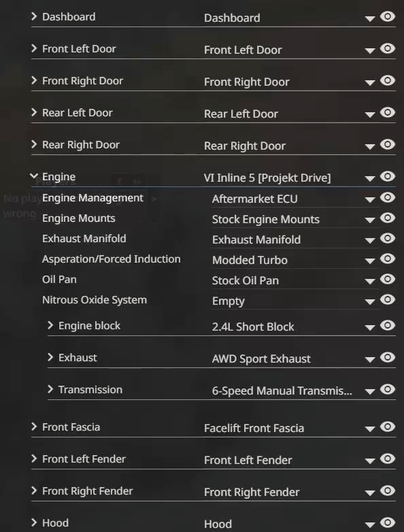Open the Stock Engine Mounts dropdown arrow

370,220
